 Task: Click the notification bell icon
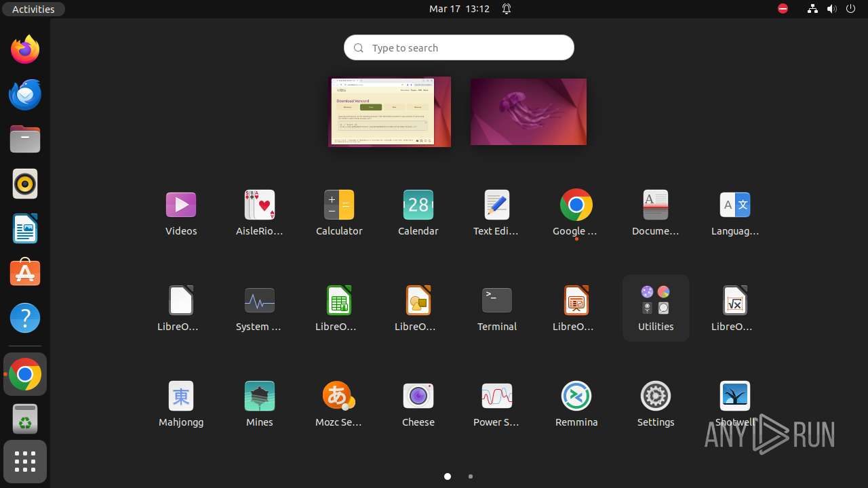(x=507, y=9)
